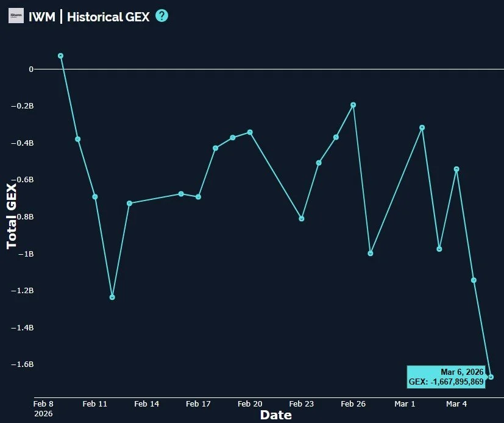
Task: Select the first data point above zero
Action: click(x=60, y=56)
